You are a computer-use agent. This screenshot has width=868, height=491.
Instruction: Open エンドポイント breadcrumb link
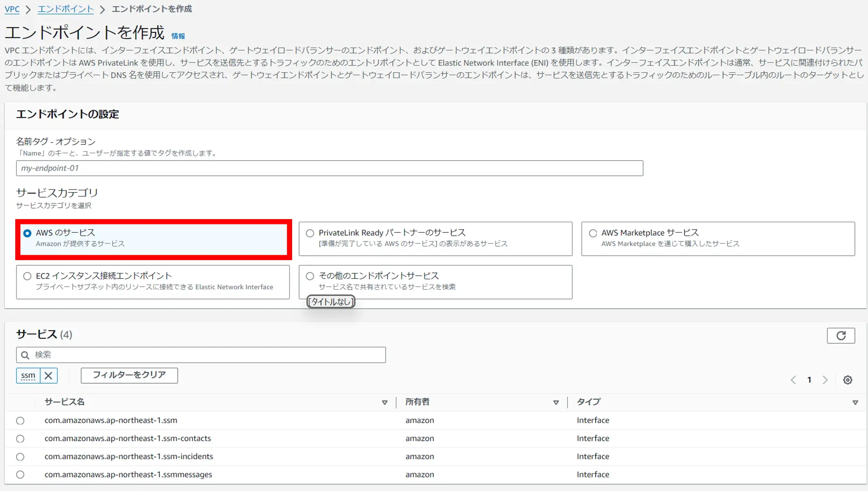tap(65, 9)
